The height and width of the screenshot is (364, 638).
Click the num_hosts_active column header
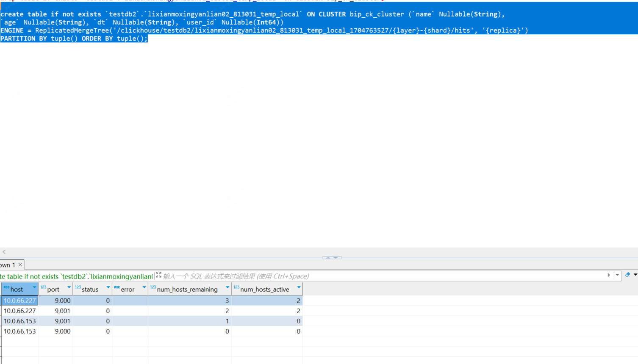click(x=267, y=289)
